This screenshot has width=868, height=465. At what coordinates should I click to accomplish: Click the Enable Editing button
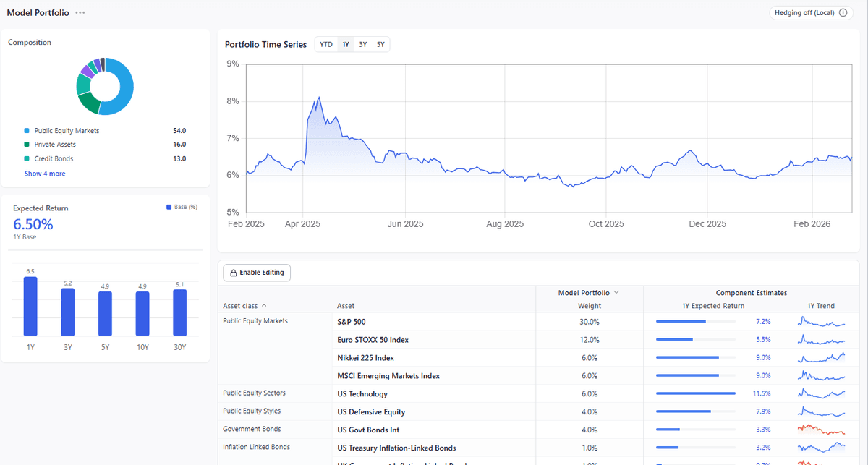pyautogui.click(x=257, y=273)
